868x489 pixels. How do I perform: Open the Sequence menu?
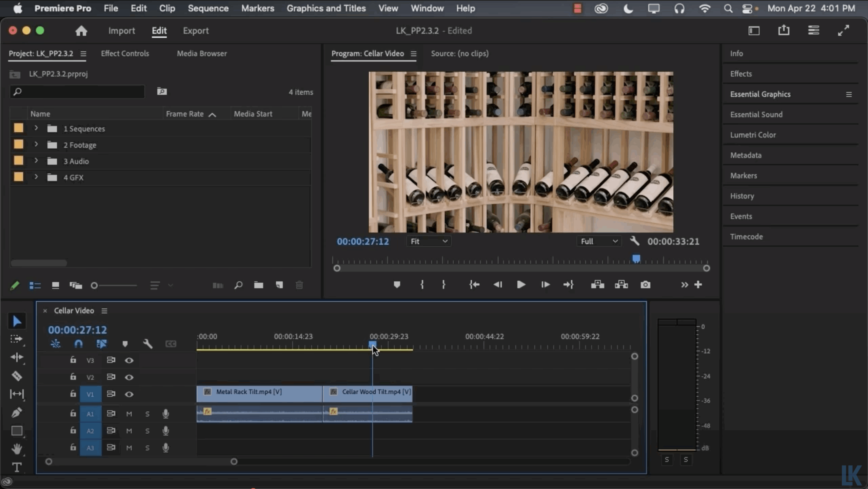click(208, 8)
